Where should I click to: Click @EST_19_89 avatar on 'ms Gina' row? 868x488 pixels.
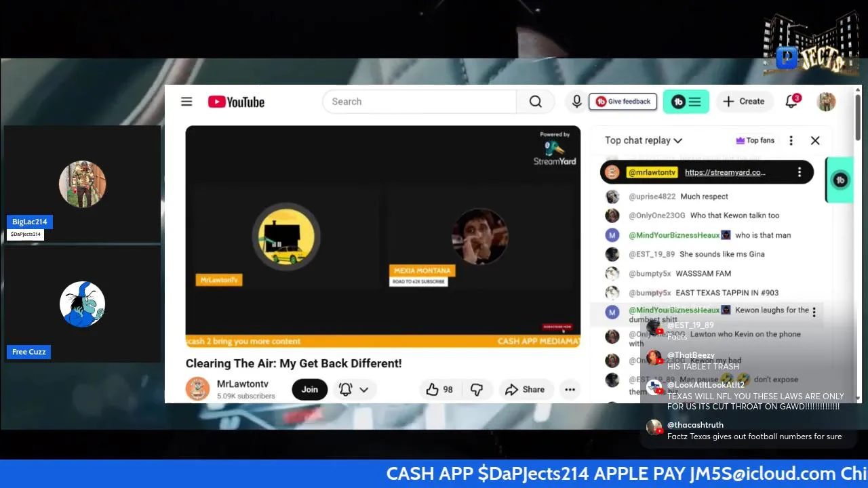pyautogui.click(x=612, y=254)
